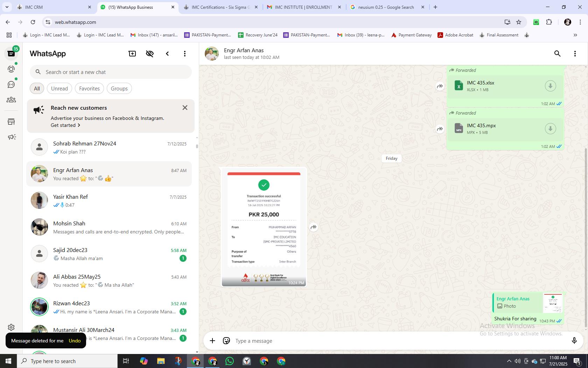Open WhatsApp settings gear icon

point(11,327)
